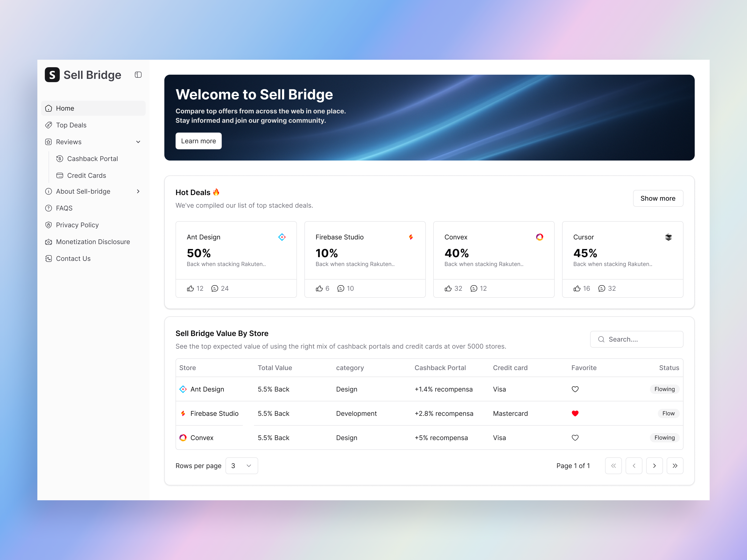
Task: Click the thumbs-up icon on Cursor card
Action: tap(577, 288)
